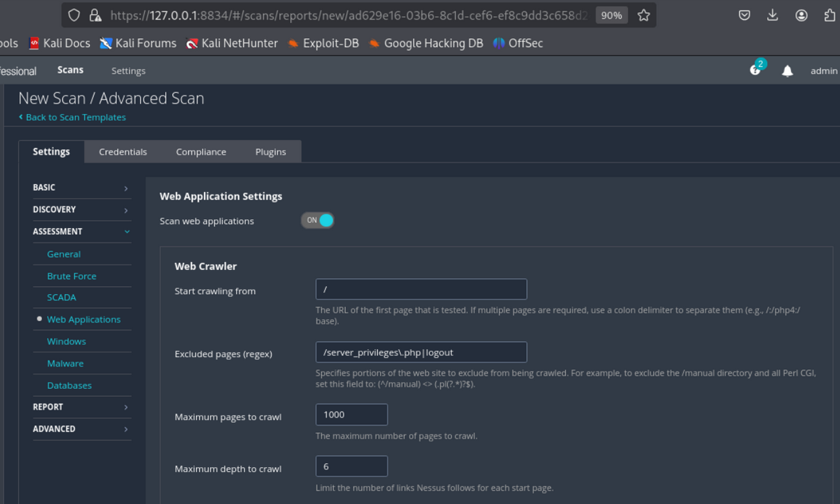840x504 pixels.
Task: Click the Excluded pages regex field
Action: tap(421, 353)
